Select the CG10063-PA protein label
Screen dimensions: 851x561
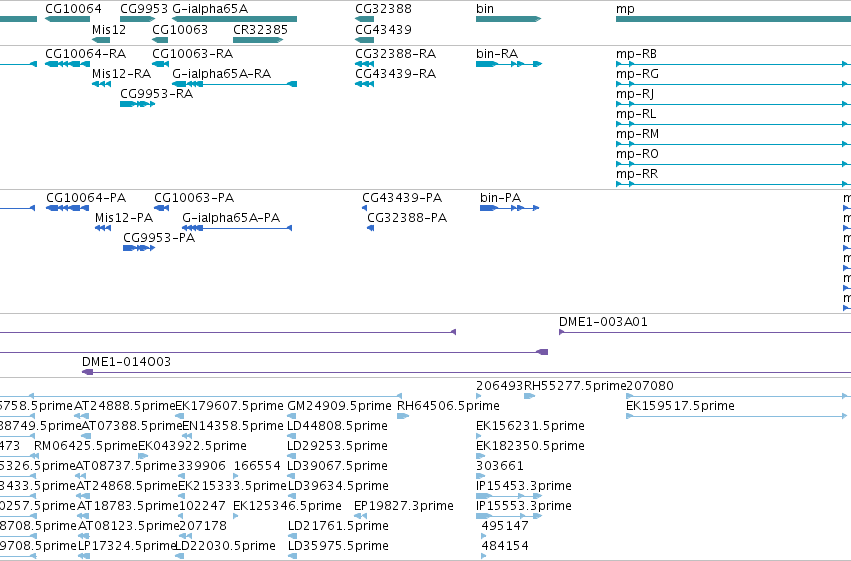pos(194,197)
